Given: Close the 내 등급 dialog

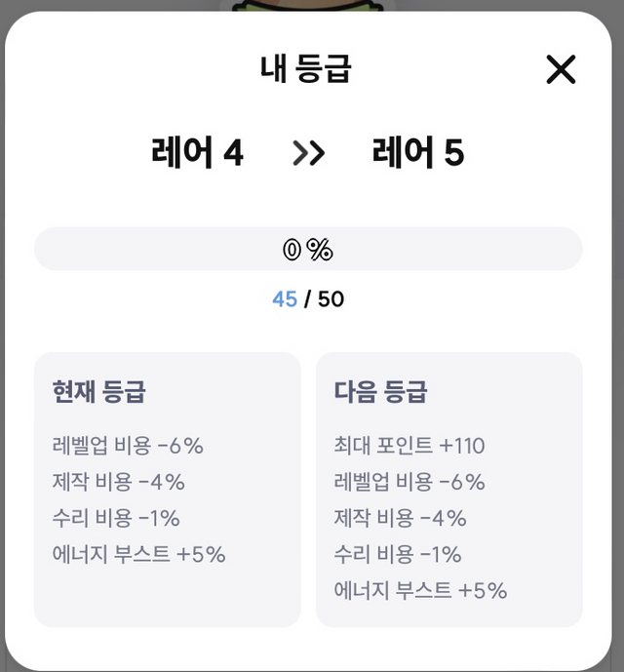Looking at the screenshot, I should click(561, 69).
